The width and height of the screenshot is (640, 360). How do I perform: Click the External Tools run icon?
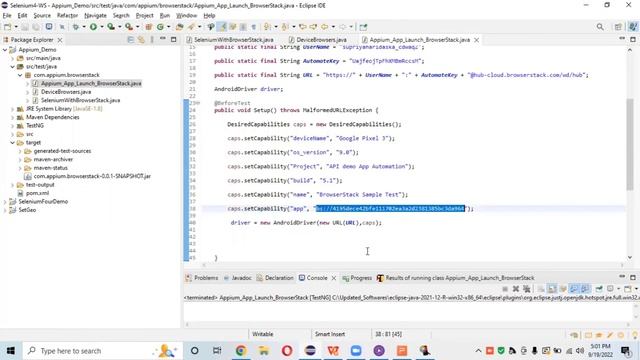pos(129,27)
